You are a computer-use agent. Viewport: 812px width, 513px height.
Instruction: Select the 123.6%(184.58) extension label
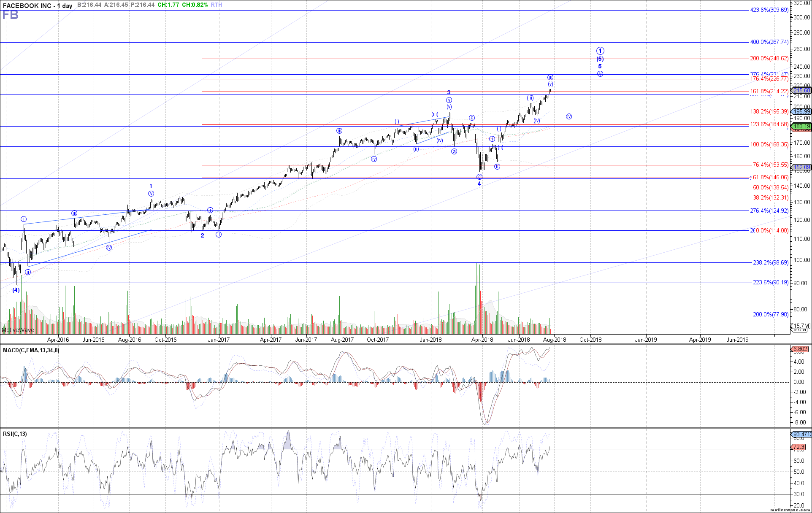769,124
